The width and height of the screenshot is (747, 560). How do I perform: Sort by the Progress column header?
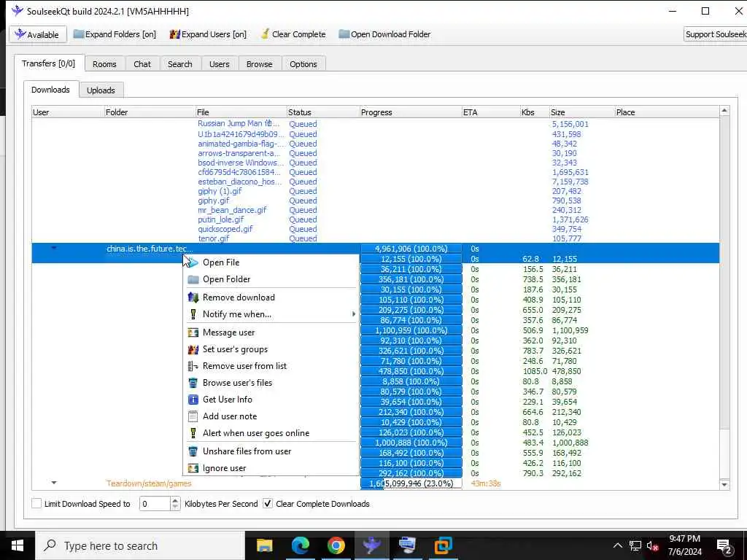pos(411,112)
